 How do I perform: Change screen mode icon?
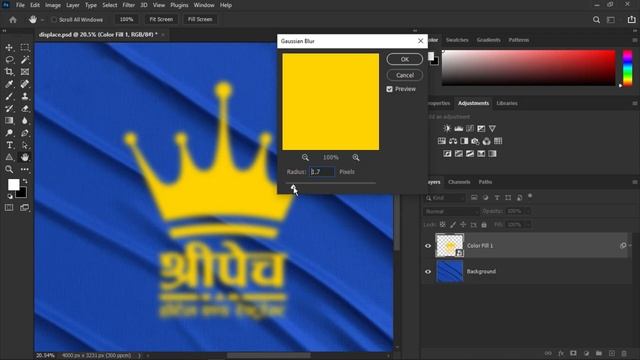pos(24,208)
